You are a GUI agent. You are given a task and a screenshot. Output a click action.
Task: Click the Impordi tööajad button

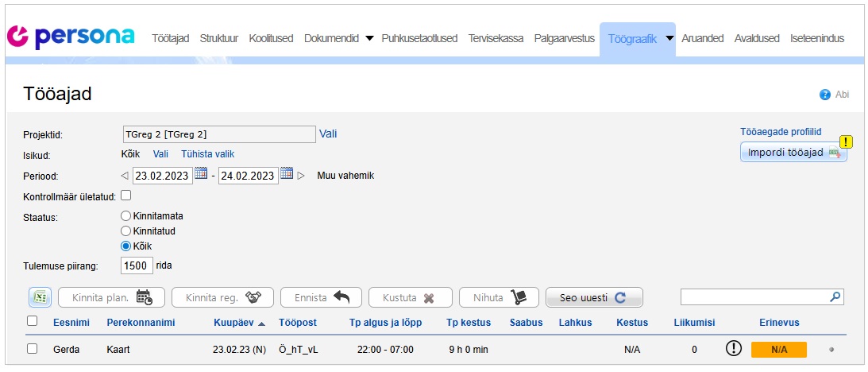coord(793,152)
